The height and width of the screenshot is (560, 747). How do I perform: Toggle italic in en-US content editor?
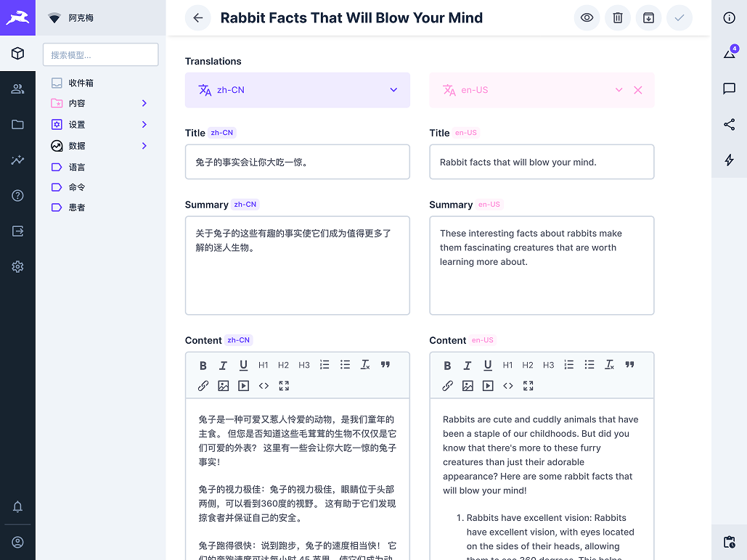(x=468, y=366)
